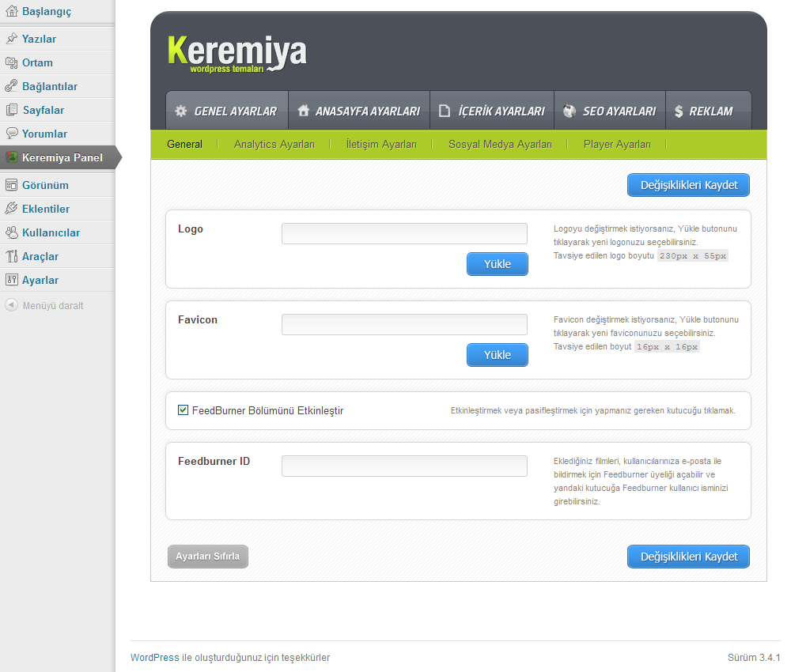Click the Logo field label
This screenshot has height=672, width=791.
point(191,228)
